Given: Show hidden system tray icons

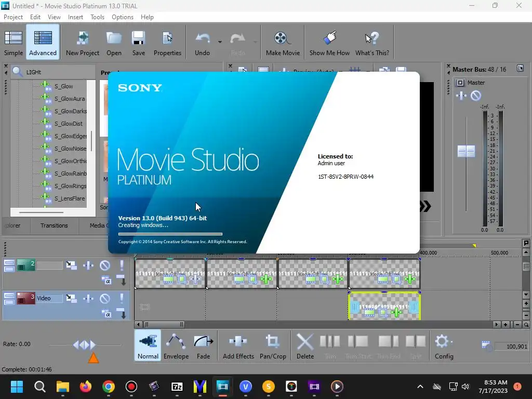Looking at the screenshot, I should [420, 387].
